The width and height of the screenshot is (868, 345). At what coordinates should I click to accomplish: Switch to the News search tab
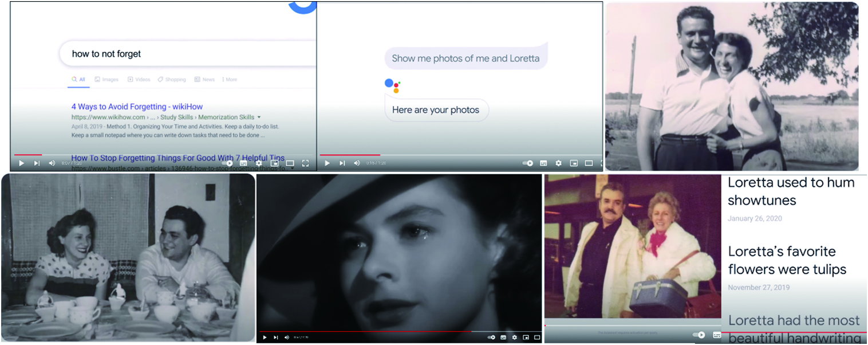point(204,80)
